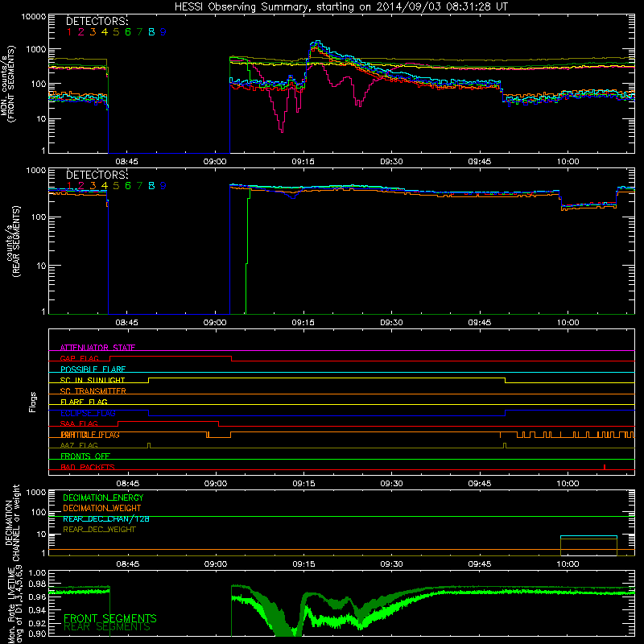644x644 pixels.
Task: Select the FRONTS_OFF label
Action: [85, 456]
